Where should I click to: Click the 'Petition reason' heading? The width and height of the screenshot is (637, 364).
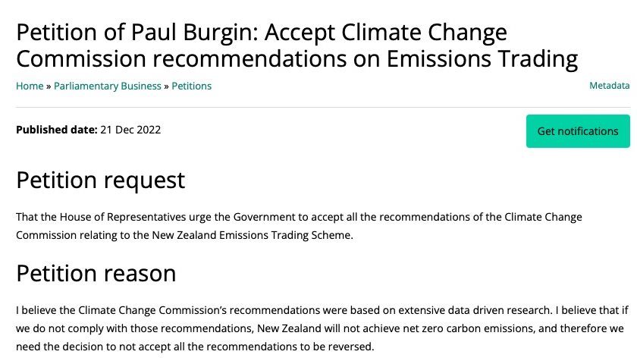coord(96,273)
